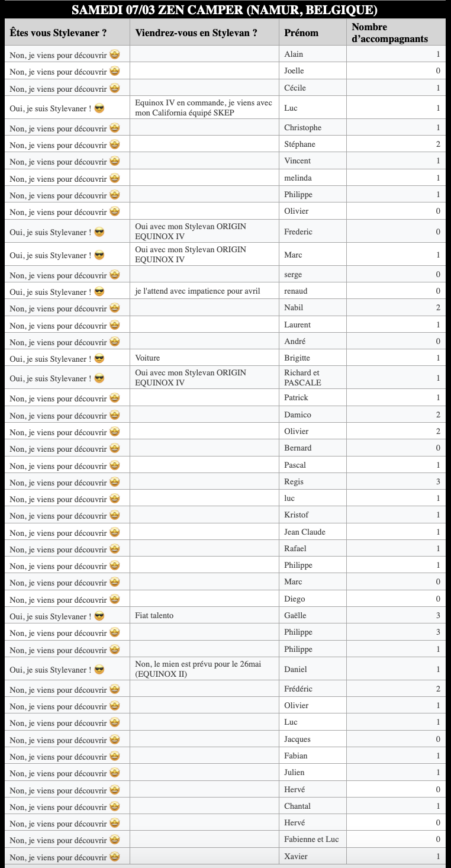Screen dimensions: 451x868
Task: Click the star-eyes emoji in Alain's row
Action: 115,54
